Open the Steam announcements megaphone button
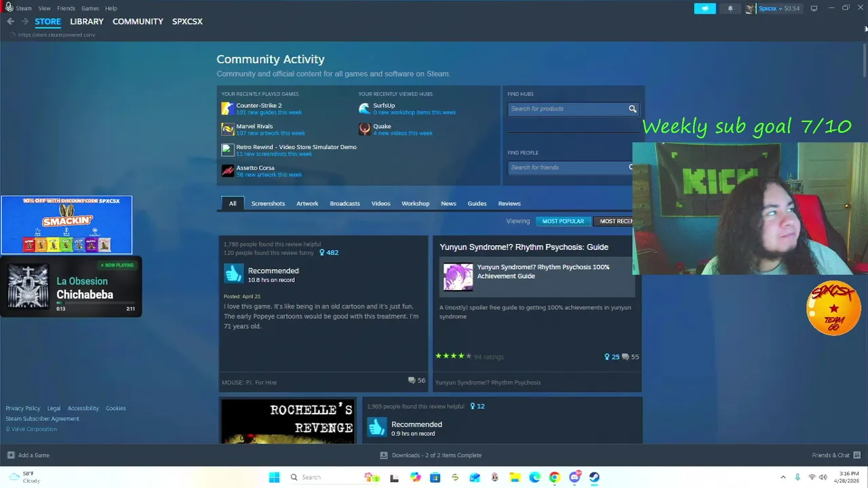Screen dimensions: 868x488 click(705, 8)
